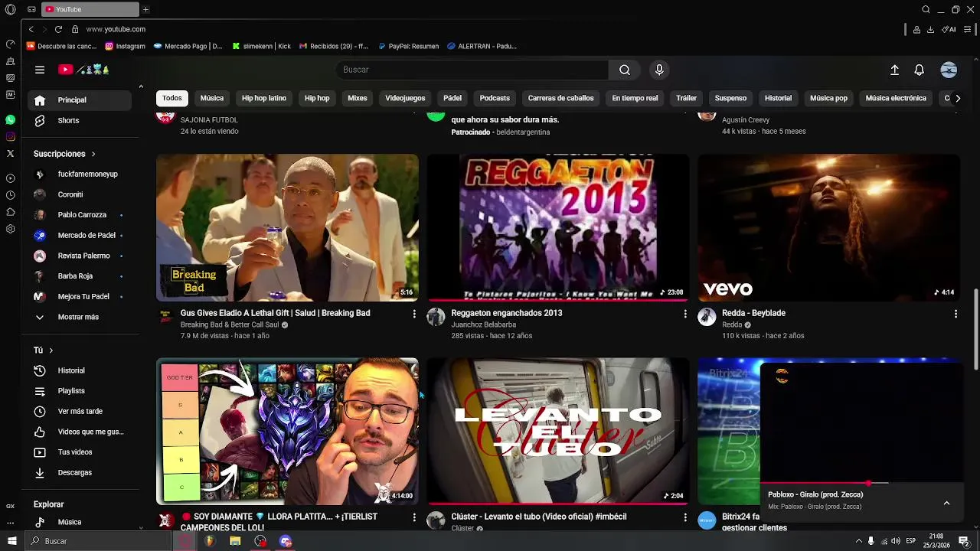Open File Explorer from the taskbar
The height and width of the screenshot is (551, 980).
coord(235,541)
